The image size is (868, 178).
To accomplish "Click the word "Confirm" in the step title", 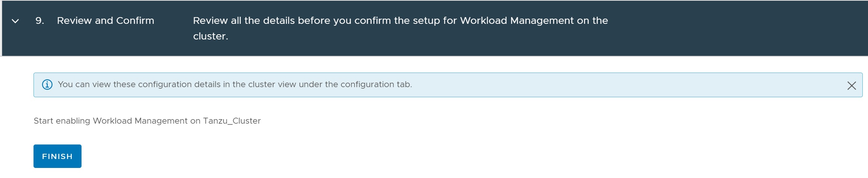I will tap(135, 21).
